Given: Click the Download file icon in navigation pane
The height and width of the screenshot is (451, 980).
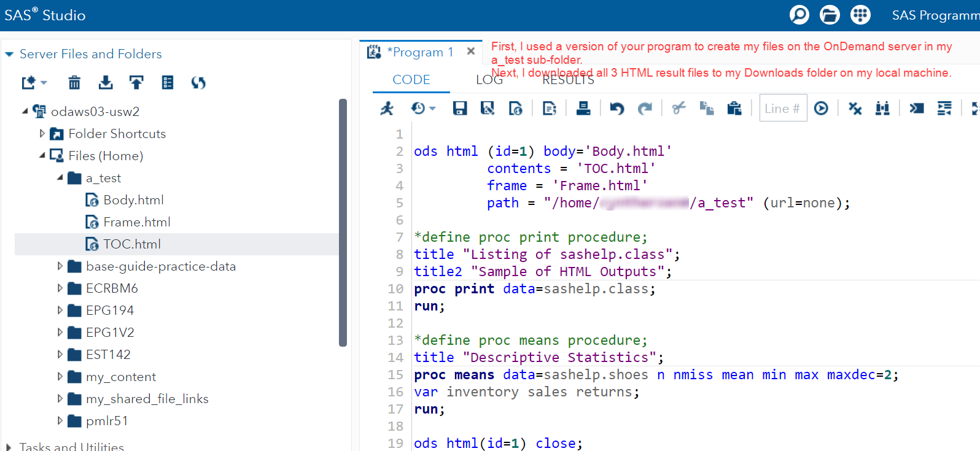Looking at the screenshot, I should pos(106,82).
